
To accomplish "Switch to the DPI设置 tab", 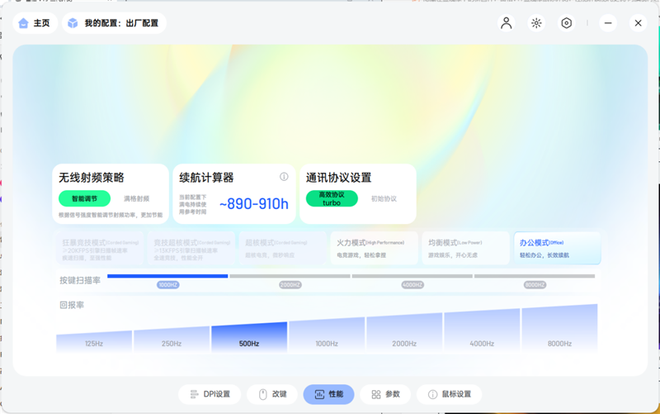I will [210, 394].
